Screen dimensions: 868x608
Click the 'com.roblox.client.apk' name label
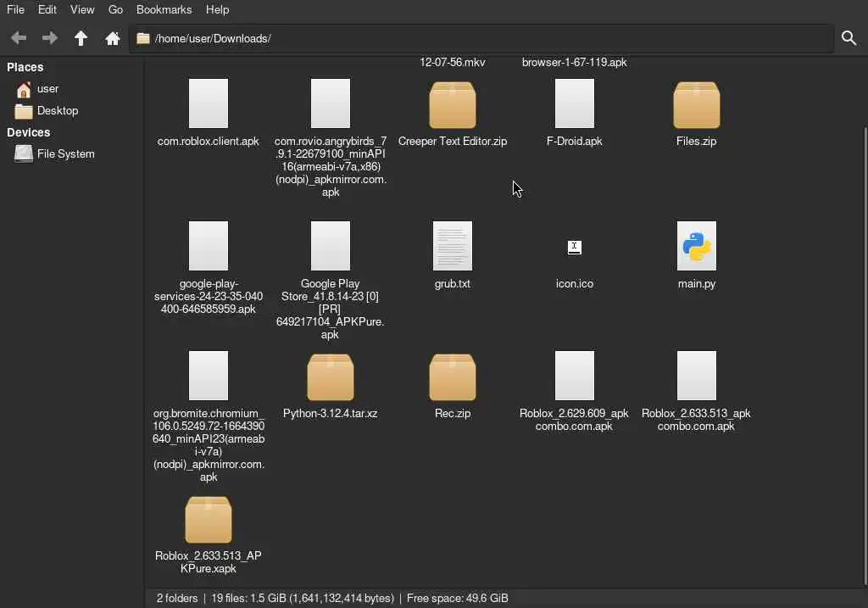pos(209,142)
